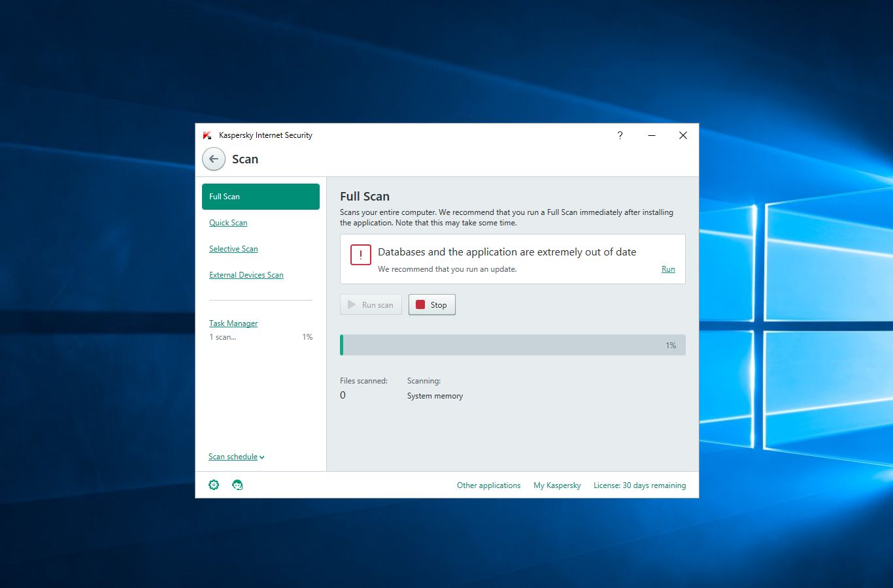Minimize the Kaspersky window

[652, 135]
